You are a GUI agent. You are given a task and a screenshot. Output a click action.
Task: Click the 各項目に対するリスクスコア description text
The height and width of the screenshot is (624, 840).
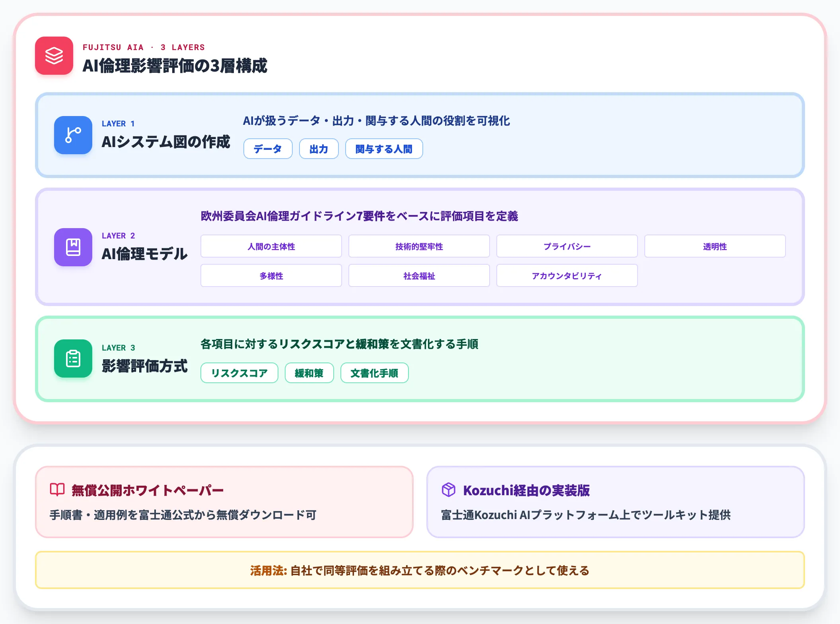click(x=340, y=344)
